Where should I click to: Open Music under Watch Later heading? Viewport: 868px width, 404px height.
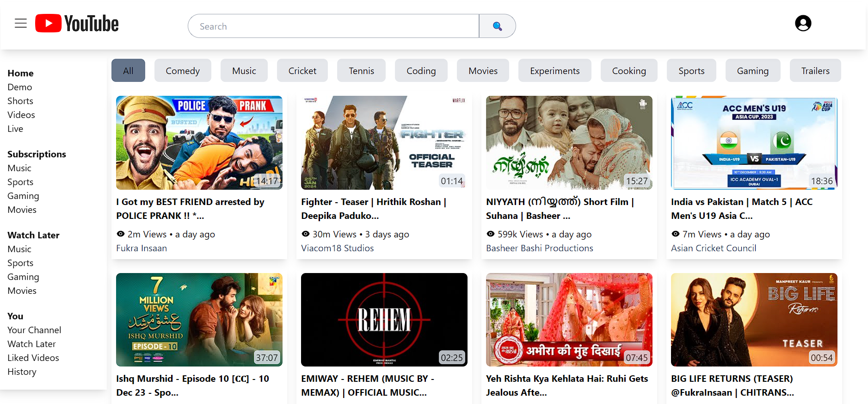click(x=19, y=249)
